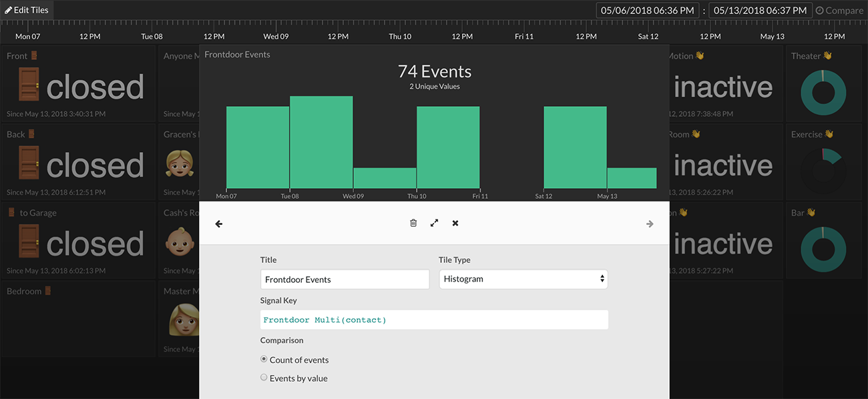Click the Title field Frontdoor Events
Screen dimensions: 868x399
[x=345, y=280]
